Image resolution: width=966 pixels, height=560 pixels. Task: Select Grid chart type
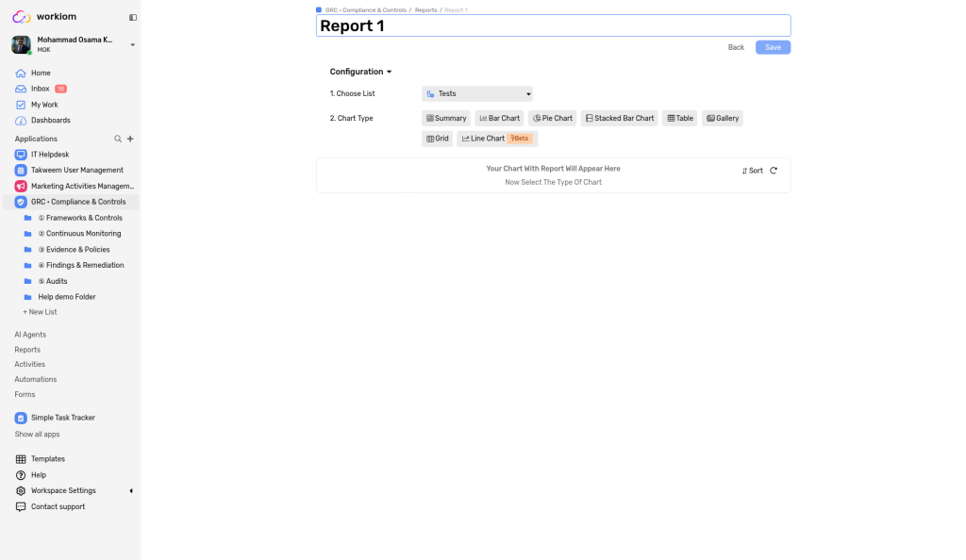coord(438,139)
